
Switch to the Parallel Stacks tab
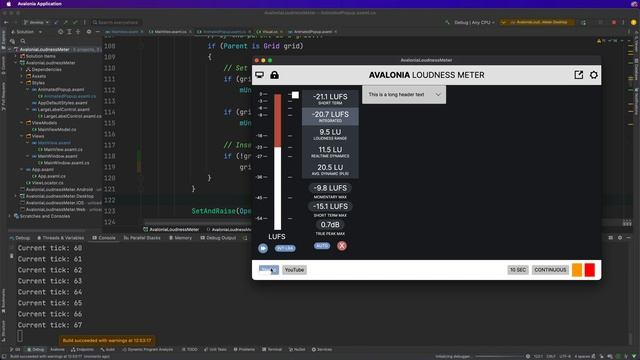coord(142,238)
